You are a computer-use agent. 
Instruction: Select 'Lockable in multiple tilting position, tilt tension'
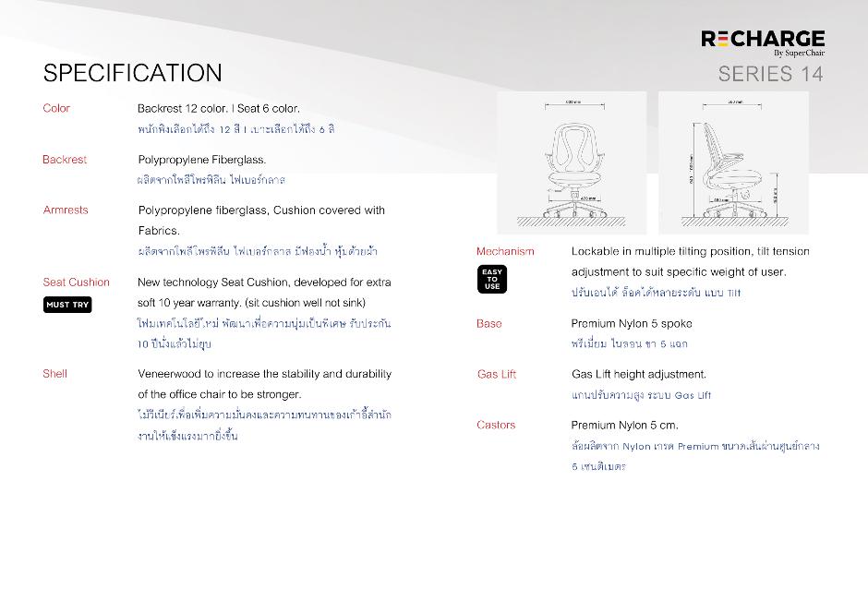point(691,252)
